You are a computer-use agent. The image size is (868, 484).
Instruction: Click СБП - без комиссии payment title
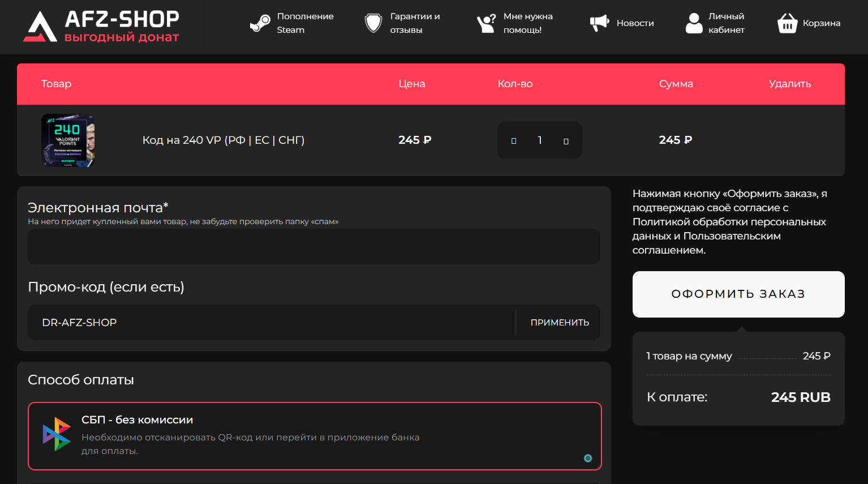coord(137,420)
